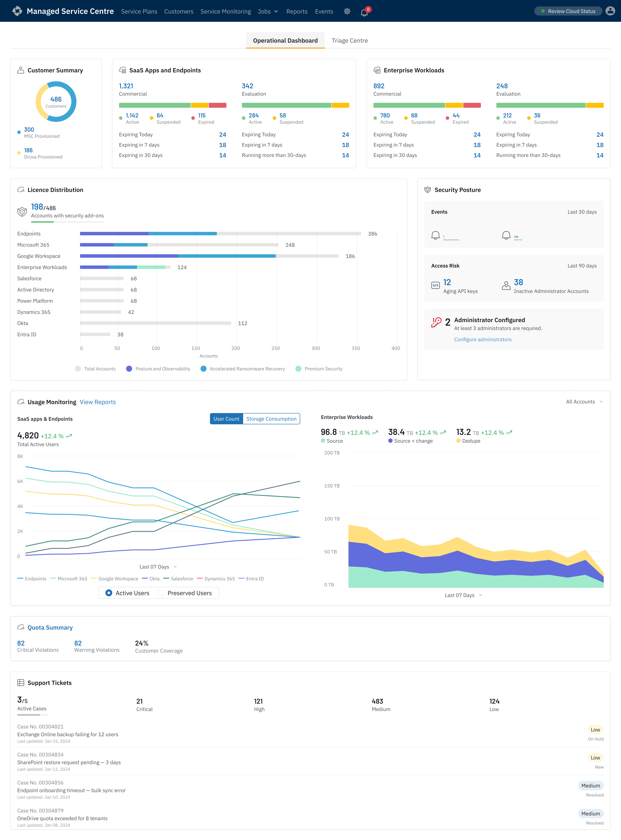Open Service Plans in navigation

point(139,12)
